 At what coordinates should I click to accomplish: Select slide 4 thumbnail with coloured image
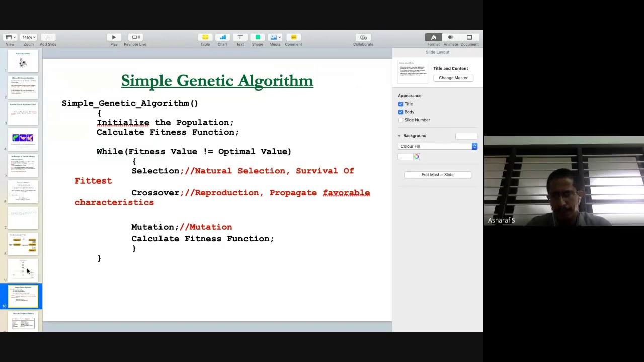pos(23,139)
